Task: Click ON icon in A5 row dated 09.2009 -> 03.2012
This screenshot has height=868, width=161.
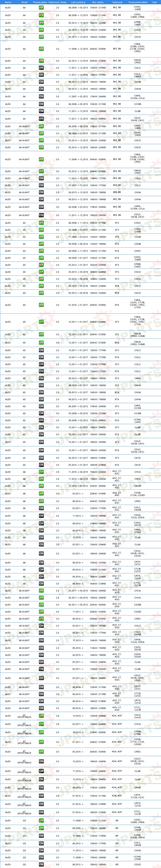Action: (x=41, y=421)
